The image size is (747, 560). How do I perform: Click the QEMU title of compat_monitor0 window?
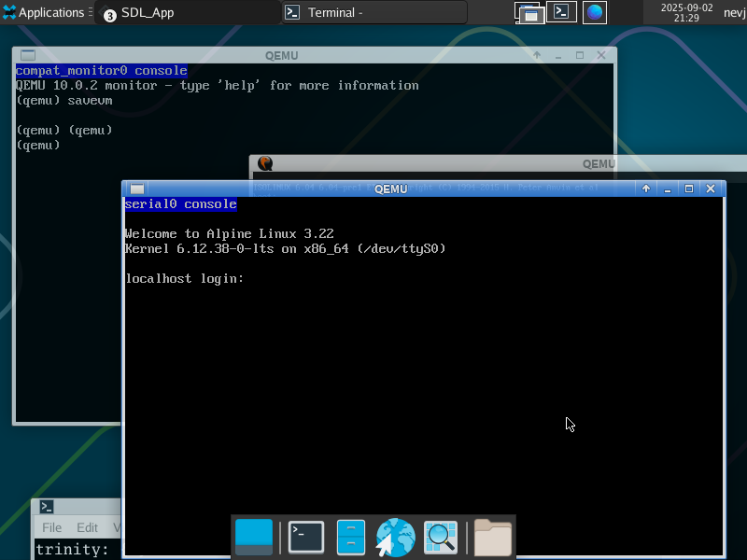[282, 56]
